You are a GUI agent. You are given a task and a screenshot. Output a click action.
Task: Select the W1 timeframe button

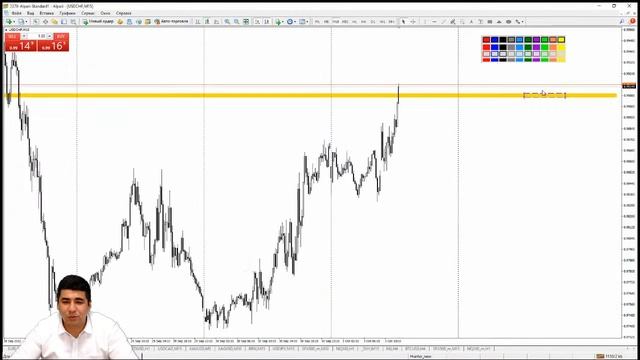pos(382,22)
